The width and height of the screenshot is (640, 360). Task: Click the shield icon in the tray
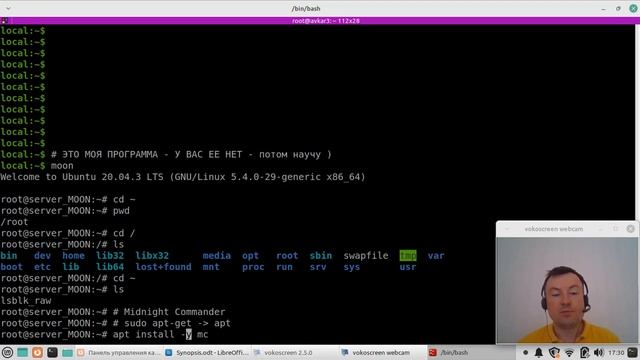click(x=554, y=352)
